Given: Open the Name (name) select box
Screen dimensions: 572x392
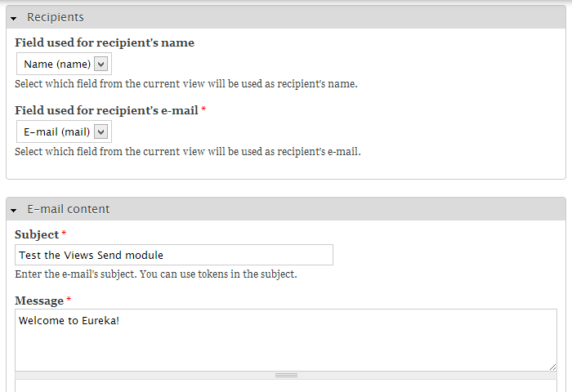Looking at the screenshot, I should (56, 64).
